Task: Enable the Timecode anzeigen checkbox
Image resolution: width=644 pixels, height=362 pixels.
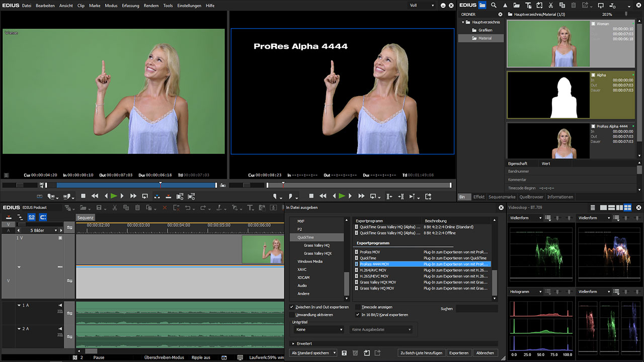Action: [358, 307]
